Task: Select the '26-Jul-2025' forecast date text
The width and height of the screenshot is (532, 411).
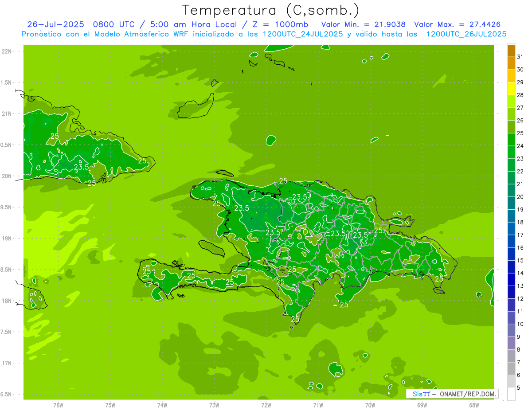Action: click(55, 24)
